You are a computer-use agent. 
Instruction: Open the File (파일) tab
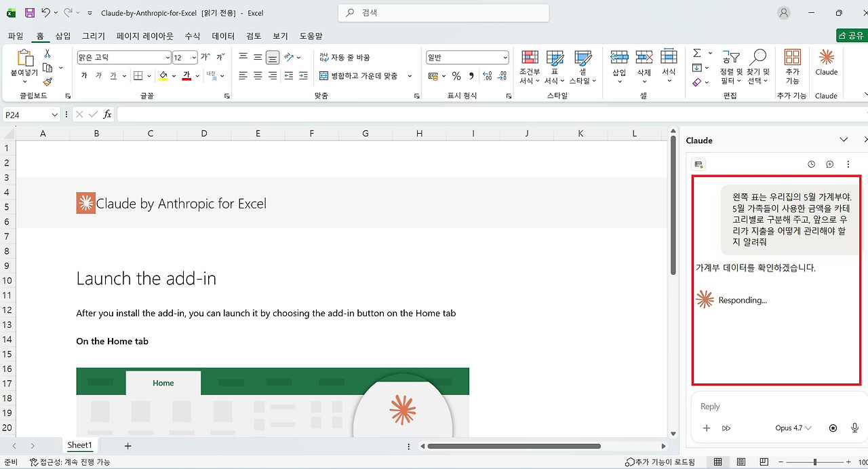click(16, 36)
